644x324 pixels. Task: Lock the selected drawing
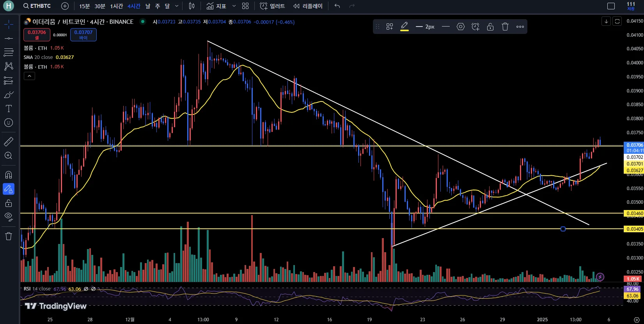(490, 27)
